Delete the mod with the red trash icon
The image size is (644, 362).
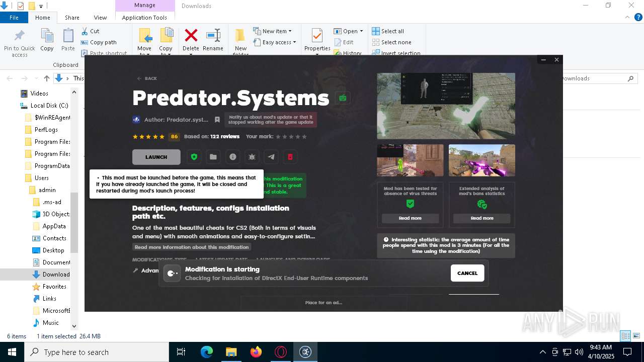290,157
